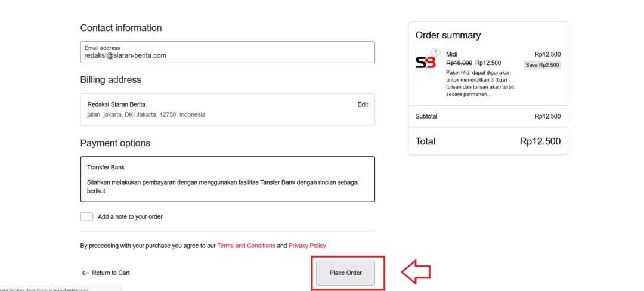Click the Payment options heading
This screenshot has width=644, height=291.
pyautogui.click(x=115, y=143)
